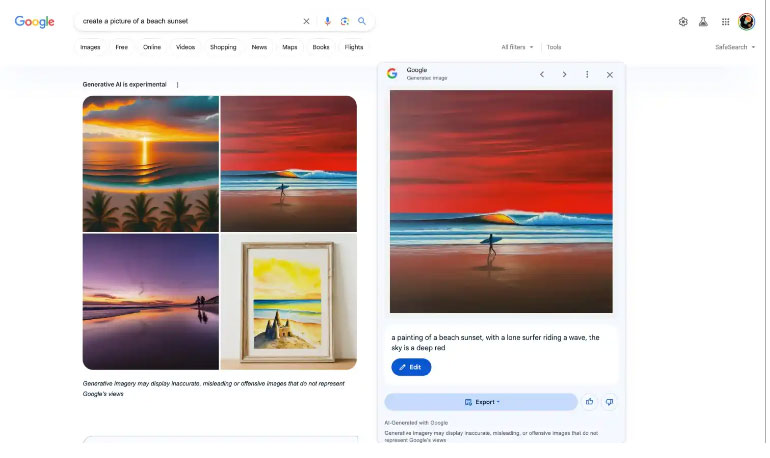Open the SafeSearch dropdown

734,47
